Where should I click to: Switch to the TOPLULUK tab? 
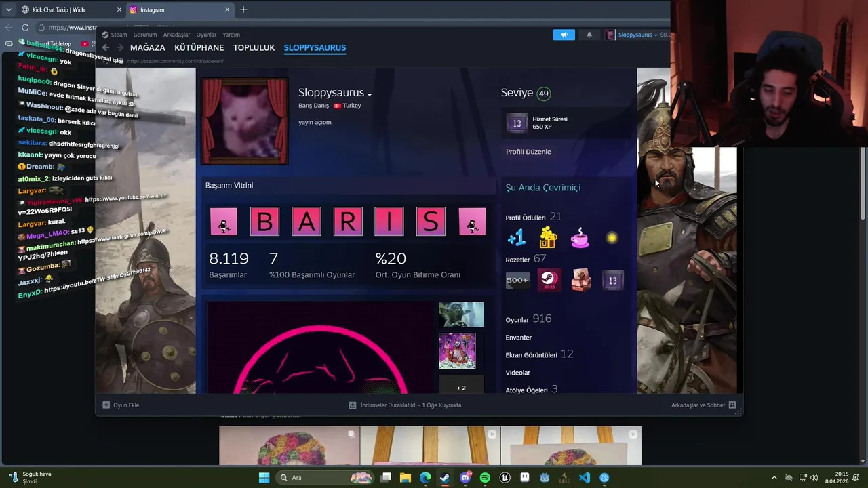[254, 48]
